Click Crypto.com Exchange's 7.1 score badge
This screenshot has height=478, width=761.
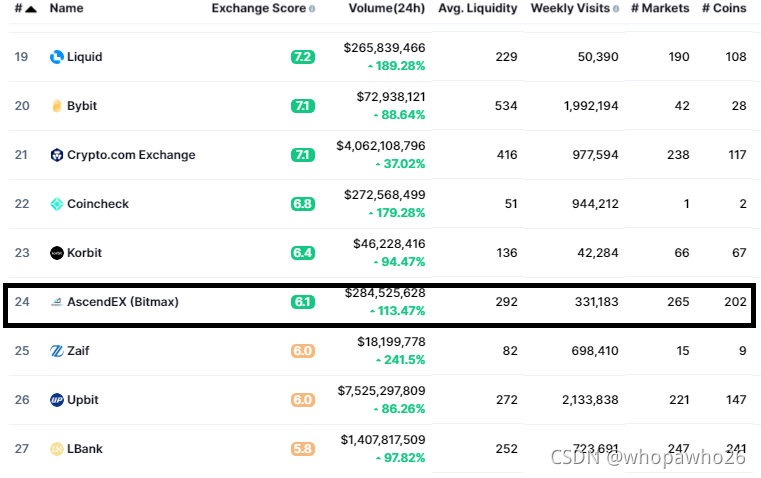pyautogui.click(x=303, y=155)
